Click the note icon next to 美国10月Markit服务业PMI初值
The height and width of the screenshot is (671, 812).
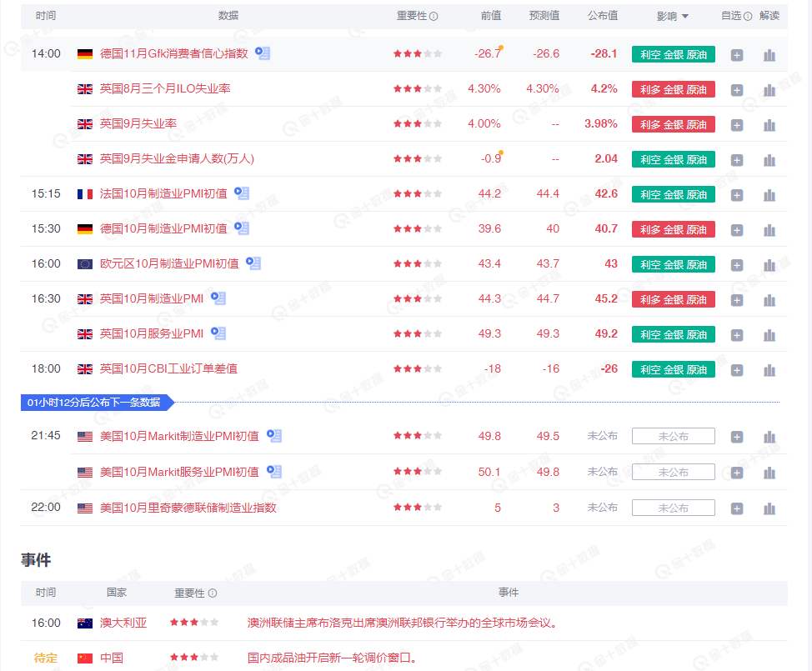[274, 471]
